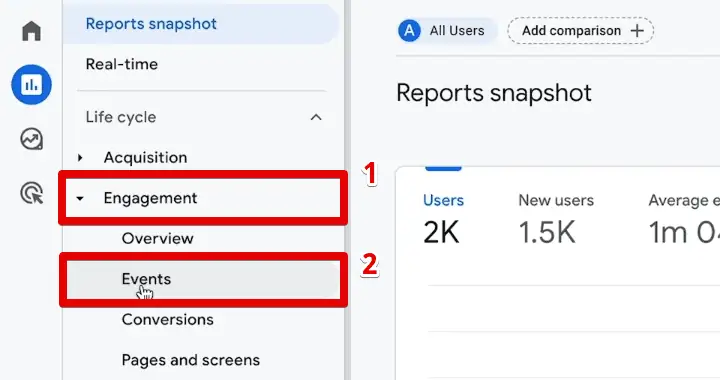Screen dimensions: 720x380
Task: Click the All Users avatar badge
Action: pos(409,31)
